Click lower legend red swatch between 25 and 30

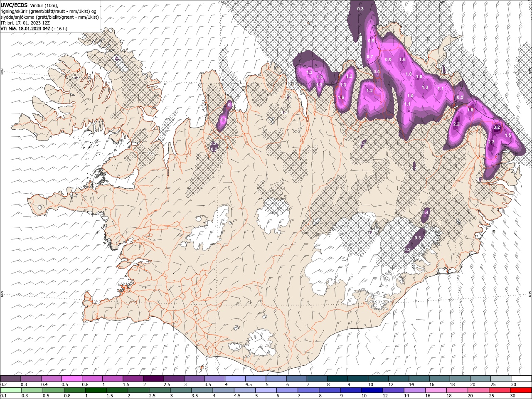pos(500,390)
